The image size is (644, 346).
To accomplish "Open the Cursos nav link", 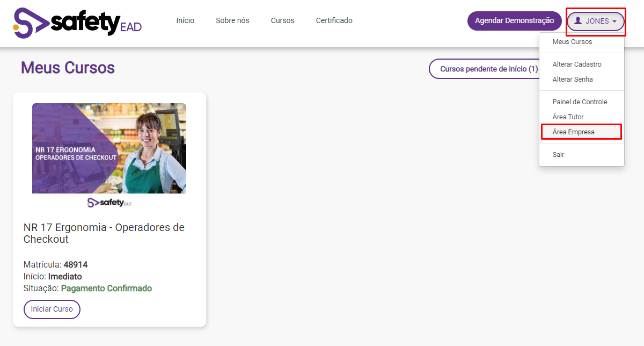I will [x=282, y=20].
